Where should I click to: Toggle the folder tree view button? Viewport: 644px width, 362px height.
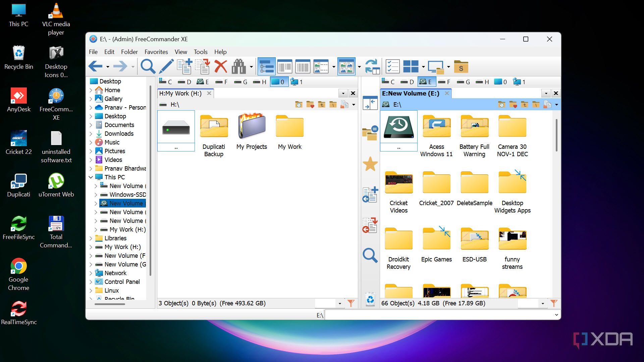pos(267,67)
